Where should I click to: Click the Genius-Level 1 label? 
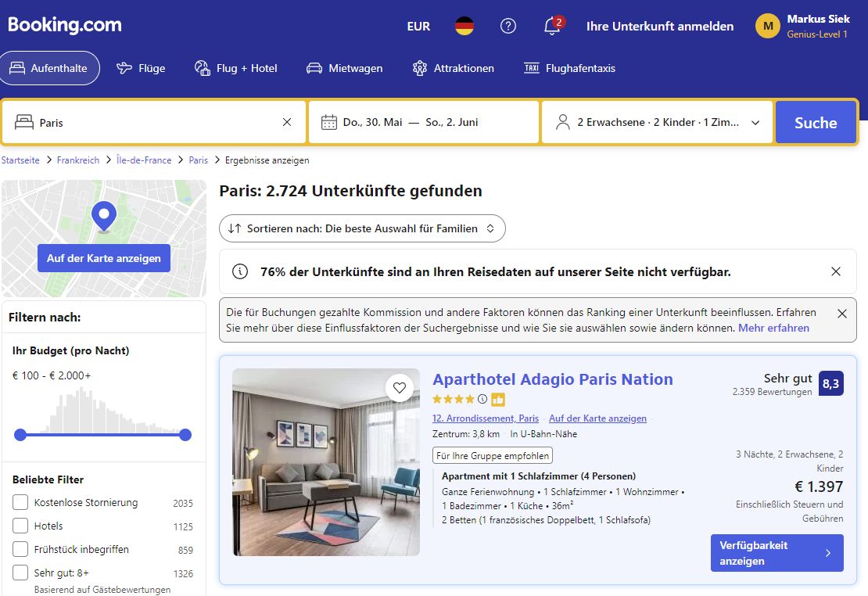tap(817, 34)
